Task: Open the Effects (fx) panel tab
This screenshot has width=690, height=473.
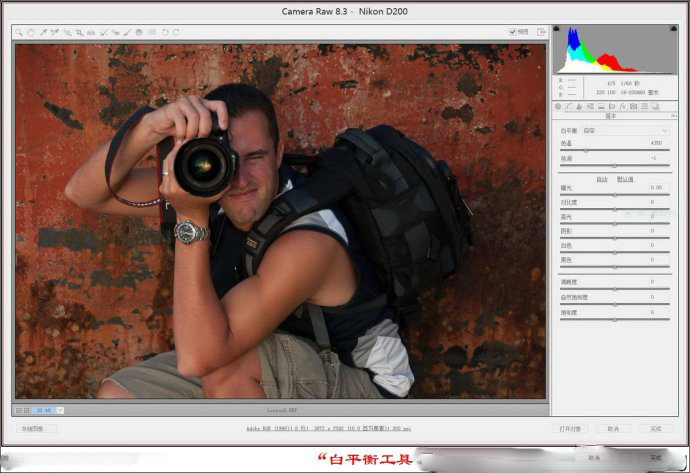Action: click(623, 106)
